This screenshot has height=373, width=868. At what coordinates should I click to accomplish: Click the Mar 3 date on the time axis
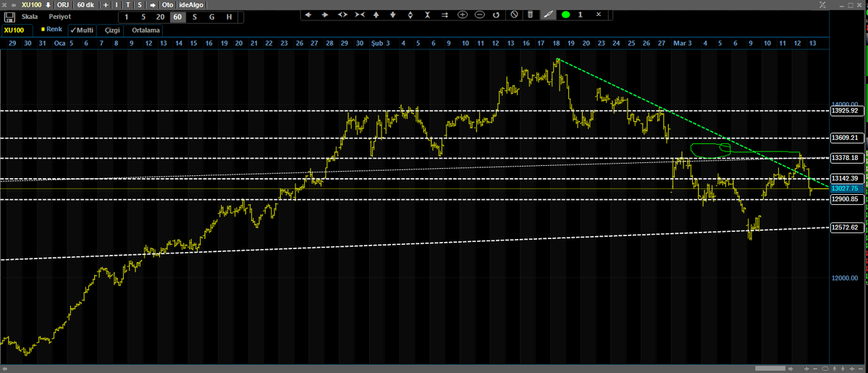(683, 43)
